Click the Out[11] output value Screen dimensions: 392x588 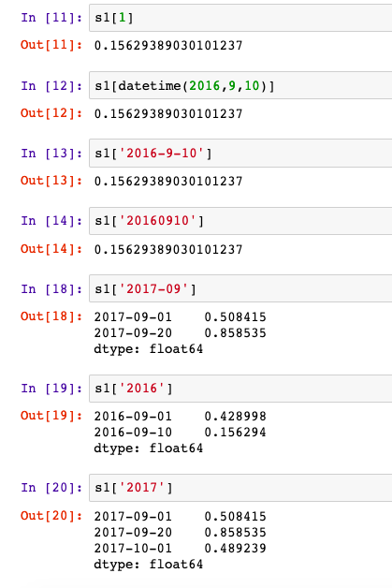click(x=168, y=45)
